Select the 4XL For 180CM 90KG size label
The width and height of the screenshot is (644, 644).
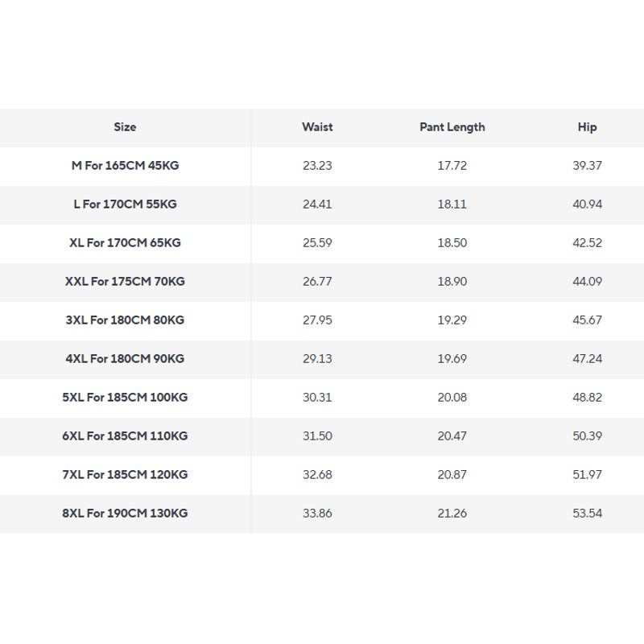(125, 359)
